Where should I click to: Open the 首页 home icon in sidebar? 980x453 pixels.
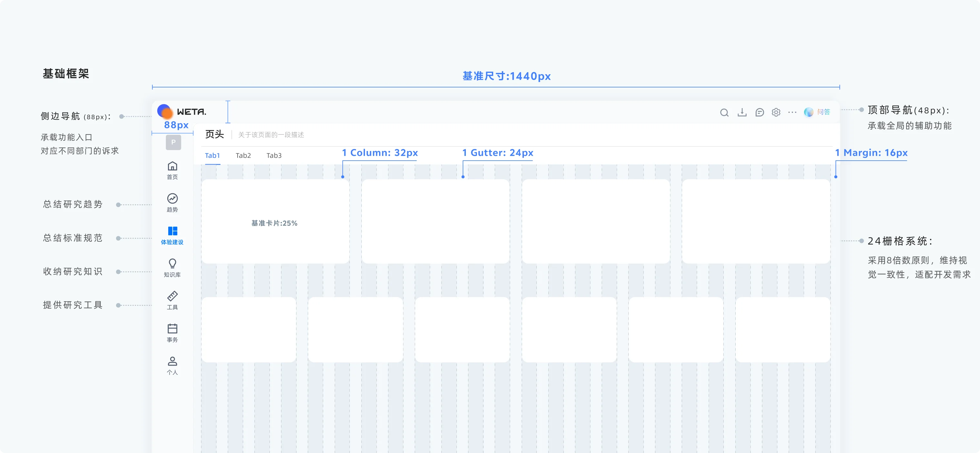click(172, 166)
